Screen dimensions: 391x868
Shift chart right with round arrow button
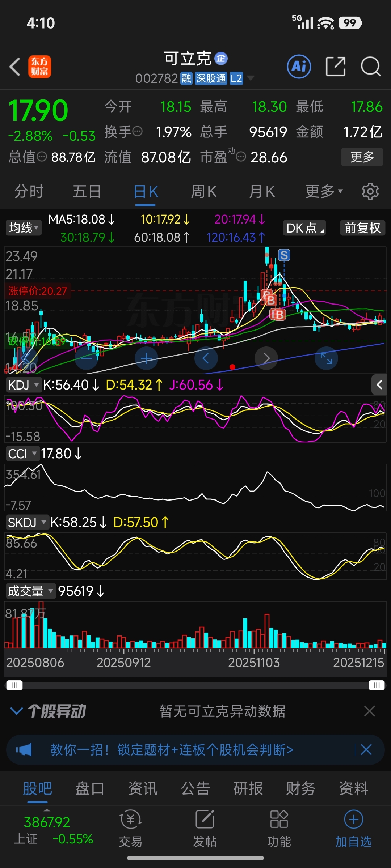[266, 358]
